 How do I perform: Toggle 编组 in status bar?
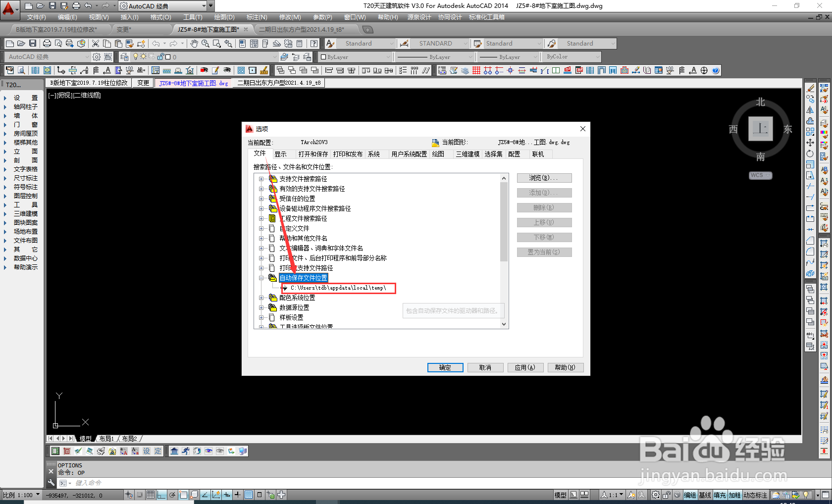(x=690, y=495)
